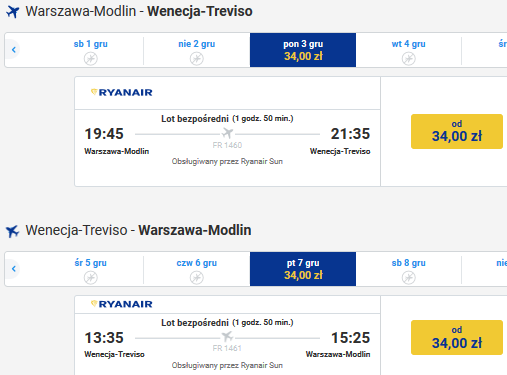Screen dimensions: 507x375
Task: Choose the sb 1 gru outbound date
Action: [x=90, y=50]
